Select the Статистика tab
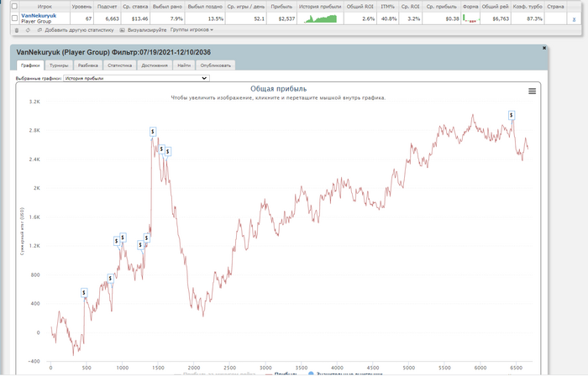 click(119, 65)
